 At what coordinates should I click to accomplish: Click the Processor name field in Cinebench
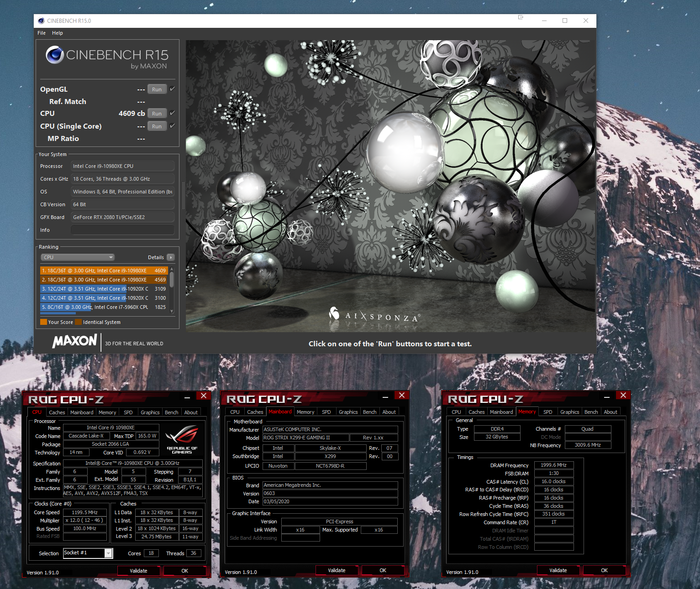122,166
